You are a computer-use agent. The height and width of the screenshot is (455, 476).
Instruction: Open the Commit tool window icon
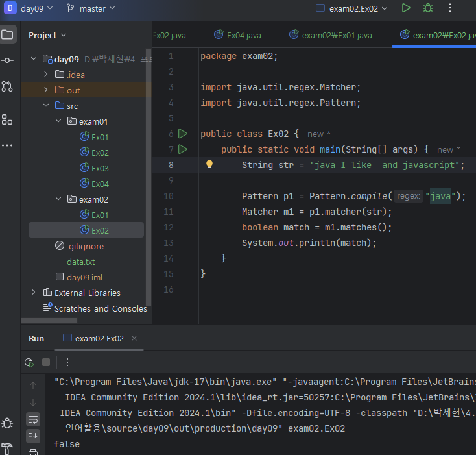click(x=7, y=60)
